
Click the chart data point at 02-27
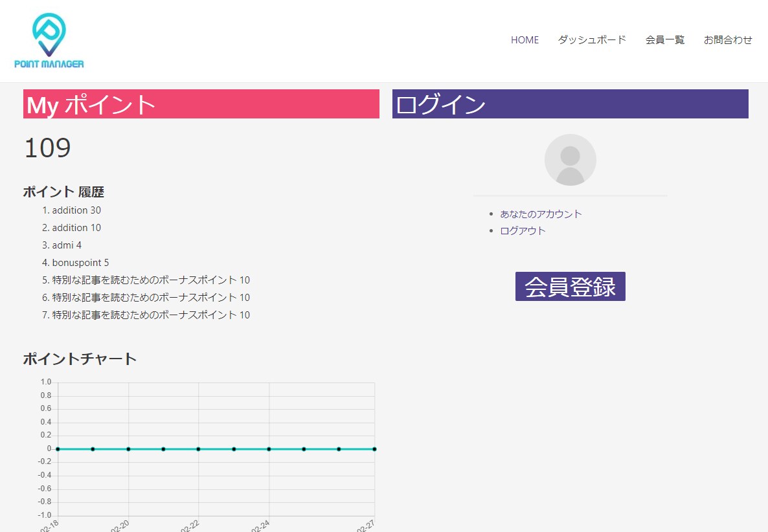point(374,449)
